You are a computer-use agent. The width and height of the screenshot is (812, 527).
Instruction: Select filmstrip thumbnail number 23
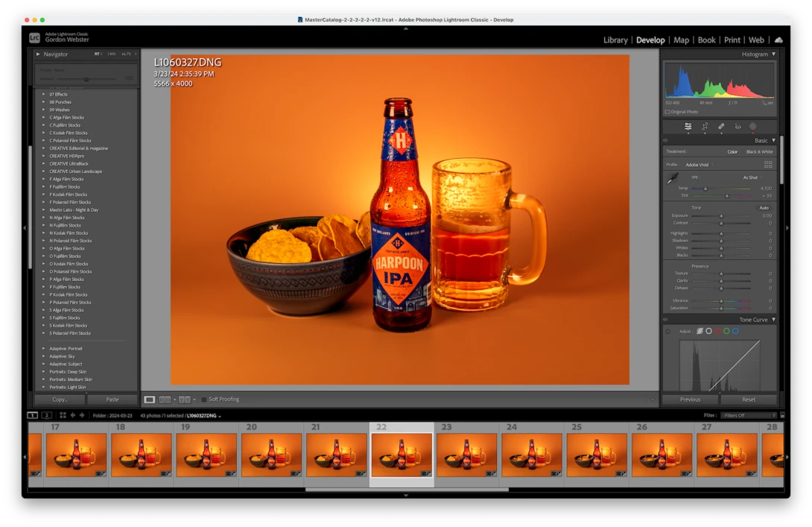(x=466, y=455)
